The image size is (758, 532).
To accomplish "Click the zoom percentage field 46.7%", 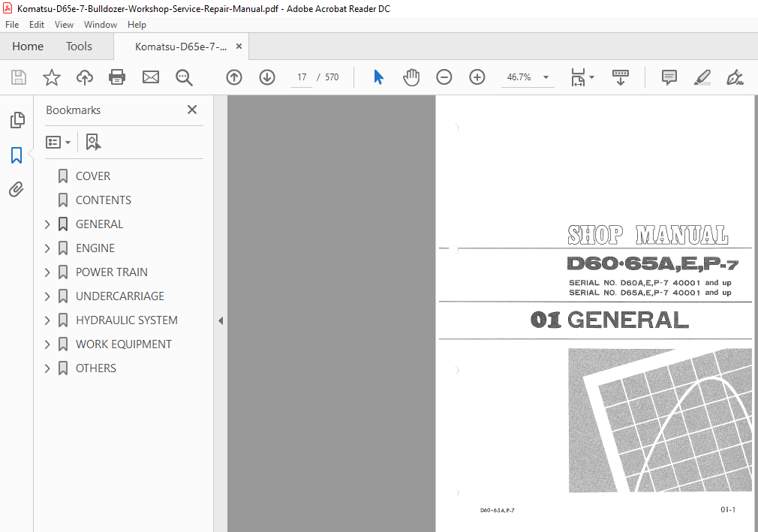I will pyautogui.click(x=519, y=77).
